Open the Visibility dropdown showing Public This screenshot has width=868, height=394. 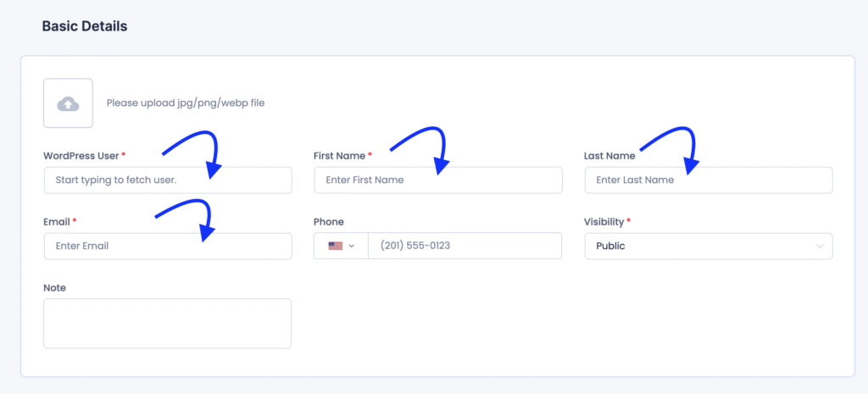pyautogui.click(x=708, y=246)
